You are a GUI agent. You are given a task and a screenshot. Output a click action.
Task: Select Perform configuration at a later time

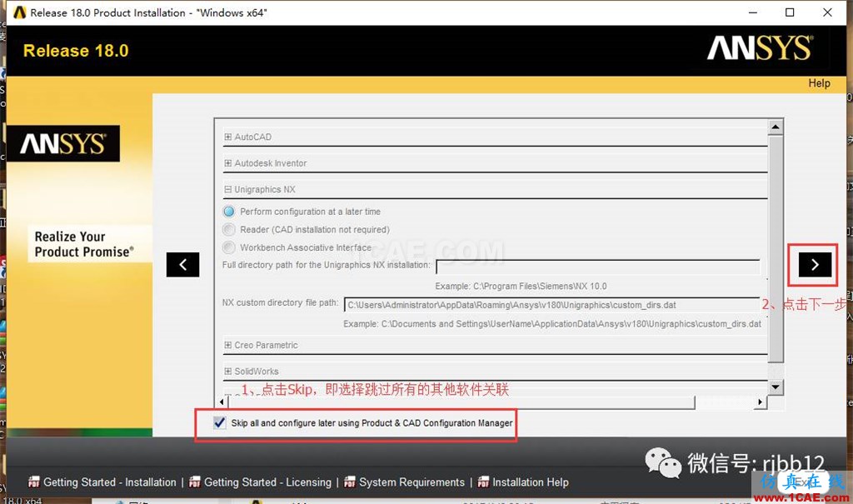tap(229, 211)
